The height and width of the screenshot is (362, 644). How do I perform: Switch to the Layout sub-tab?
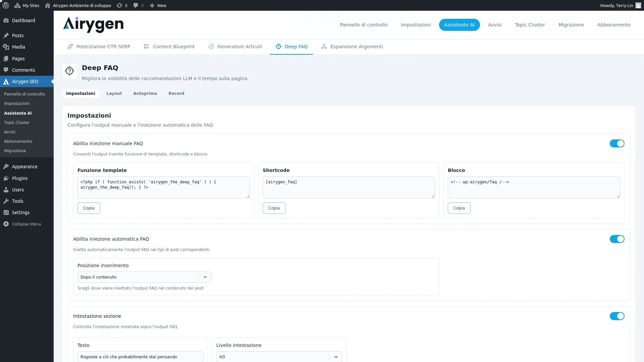[114, 94]
